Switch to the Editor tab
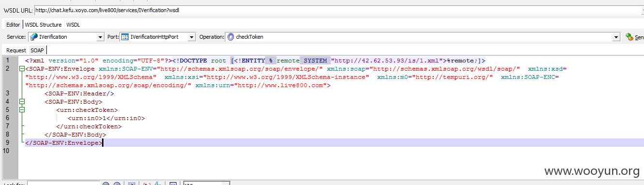This screenshot has width=644, height=185. pos(13,25)
